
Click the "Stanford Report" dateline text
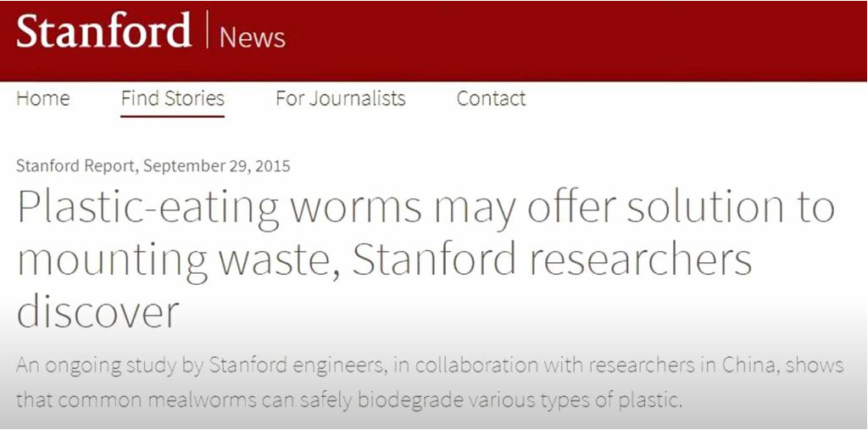(76, 165)
